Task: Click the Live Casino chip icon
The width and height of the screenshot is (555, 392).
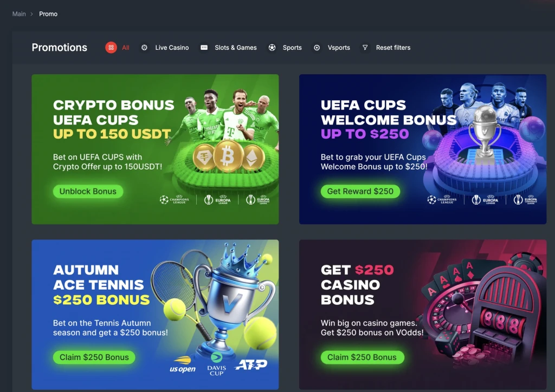Action: click(144, 47)
